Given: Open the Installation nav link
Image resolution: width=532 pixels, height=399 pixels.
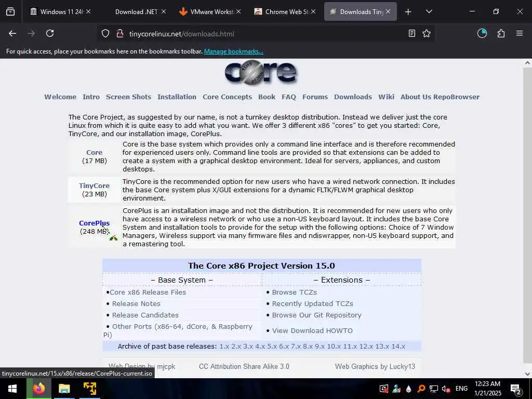Looking at the screenshot, I should (177, 97).
